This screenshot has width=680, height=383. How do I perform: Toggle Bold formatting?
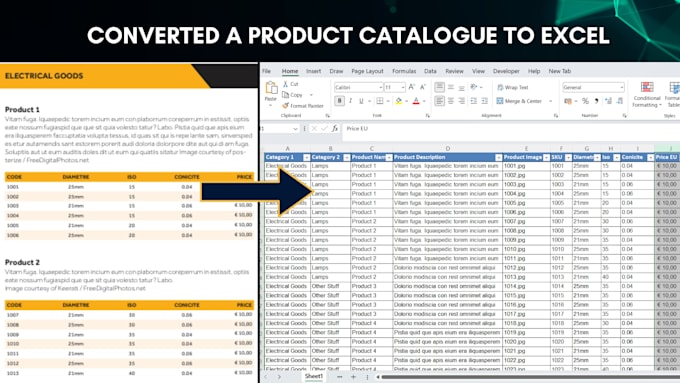click(x=339, y=101)
